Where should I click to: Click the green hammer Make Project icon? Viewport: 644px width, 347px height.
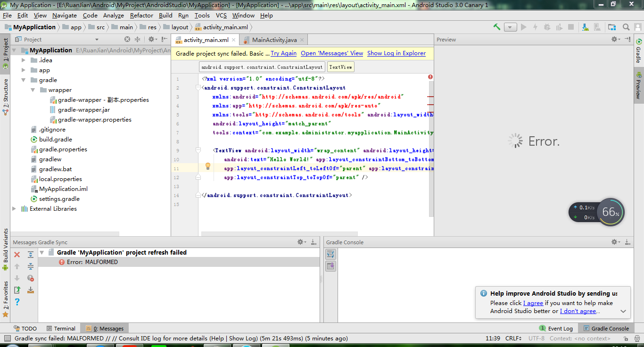pos(496,27)
